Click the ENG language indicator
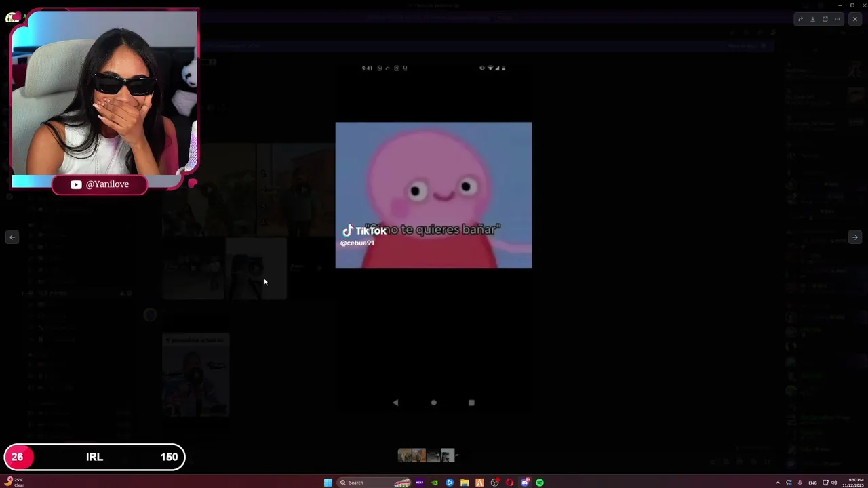The image size is (868, 488). coord(812,483)
